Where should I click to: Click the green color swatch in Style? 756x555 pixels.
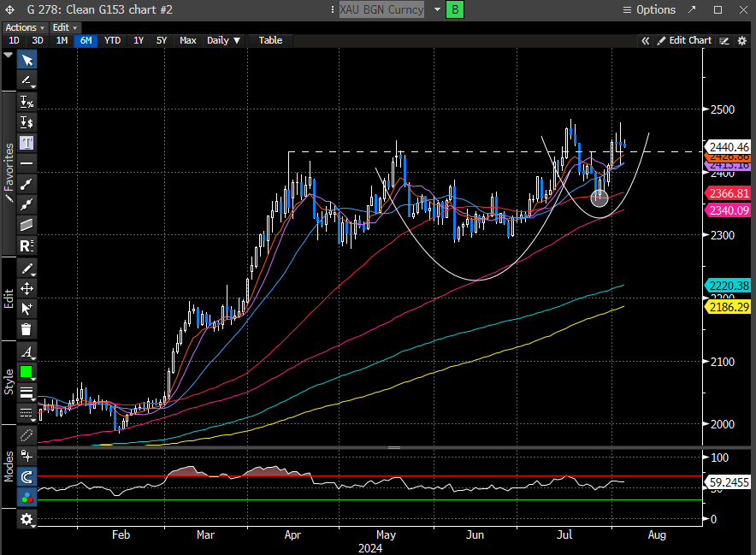tap(27, 372)
